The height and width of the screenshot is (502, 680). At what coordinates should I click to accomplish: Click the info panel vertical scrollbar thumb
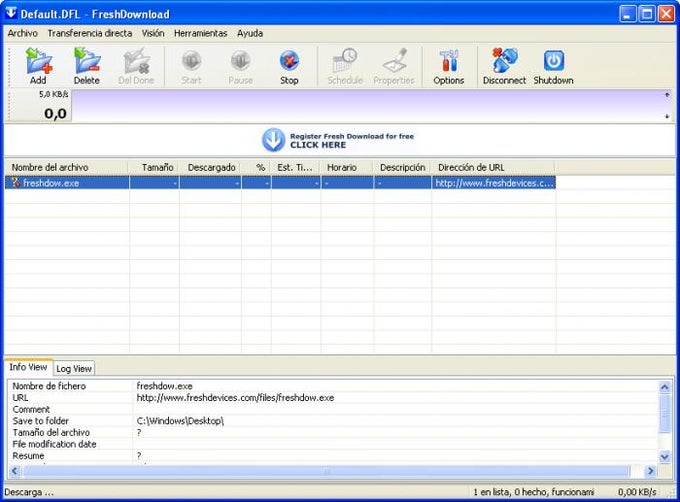664,413
